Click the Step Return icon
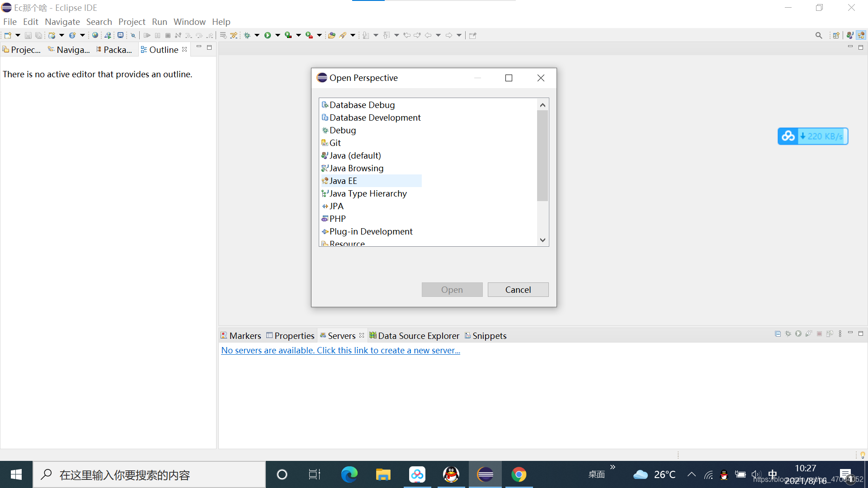The height and width of the screenshot is (488, 868). 209,35
